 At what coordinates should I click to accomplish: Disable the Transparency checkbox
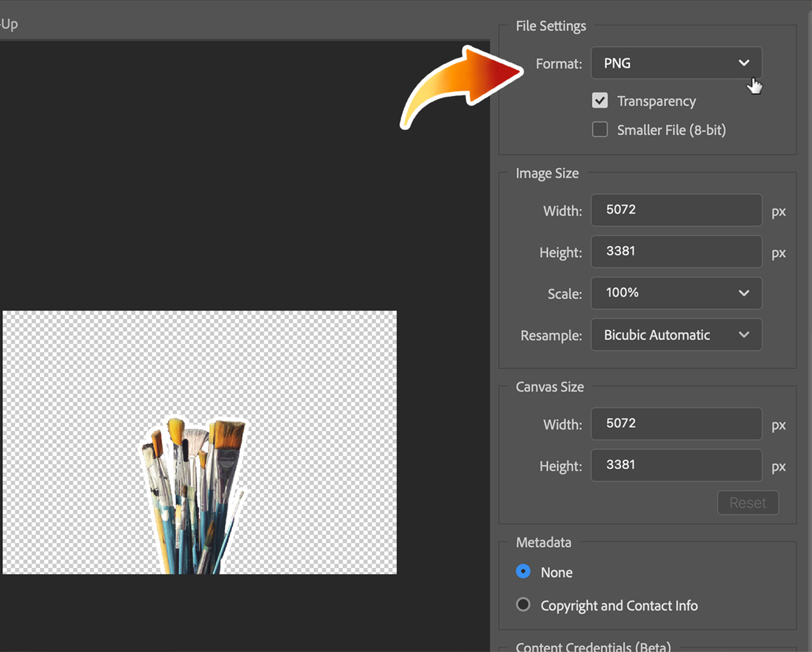pyautogui.click(x=600, y=100)
